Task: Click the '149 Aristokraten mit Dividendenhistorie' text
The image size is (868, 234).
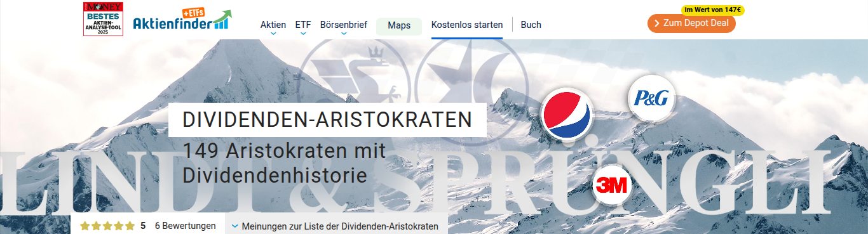Action: pos(285,163)
